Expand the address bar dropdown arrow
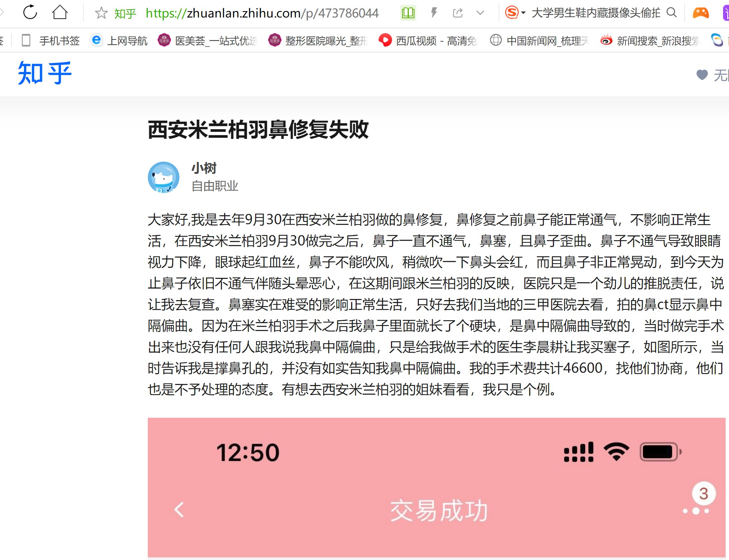 pos(480,13)
